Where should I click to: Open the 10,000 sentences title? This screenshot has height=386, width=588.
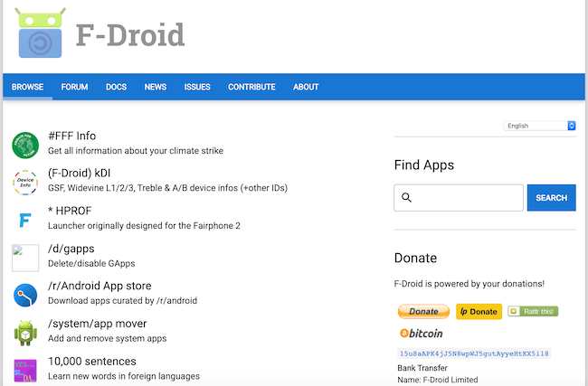[x=92, y=362]
